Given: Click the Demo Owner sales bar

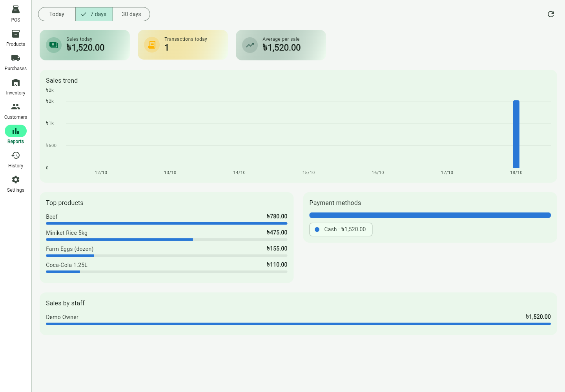Looking at the screenshot, I should tap(298, 324).
